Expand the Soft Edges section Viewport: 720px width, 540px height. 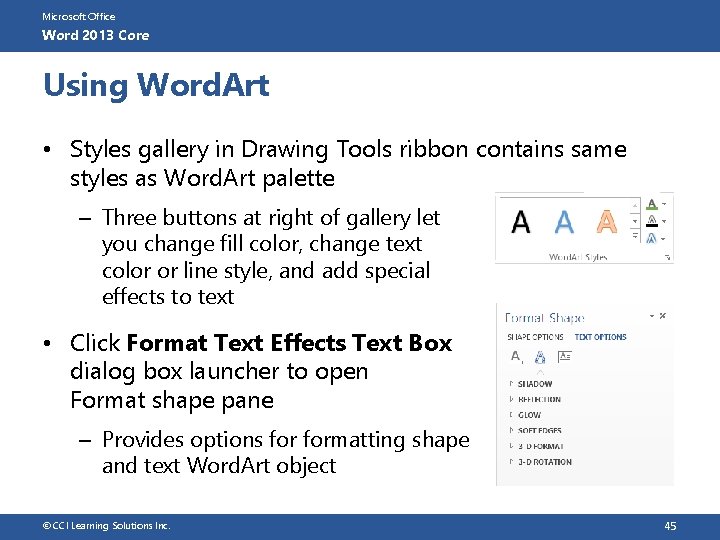(x=535, y=431)
